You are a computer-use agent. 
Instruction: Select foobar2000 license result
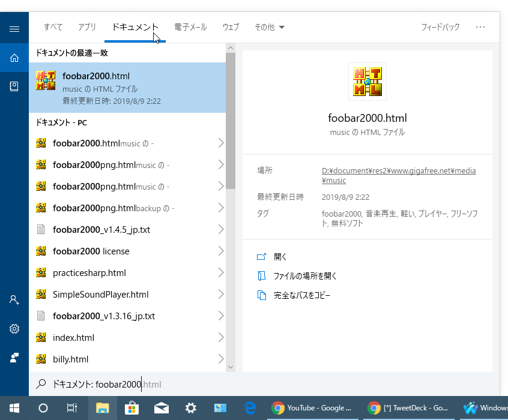click(127, 251)
